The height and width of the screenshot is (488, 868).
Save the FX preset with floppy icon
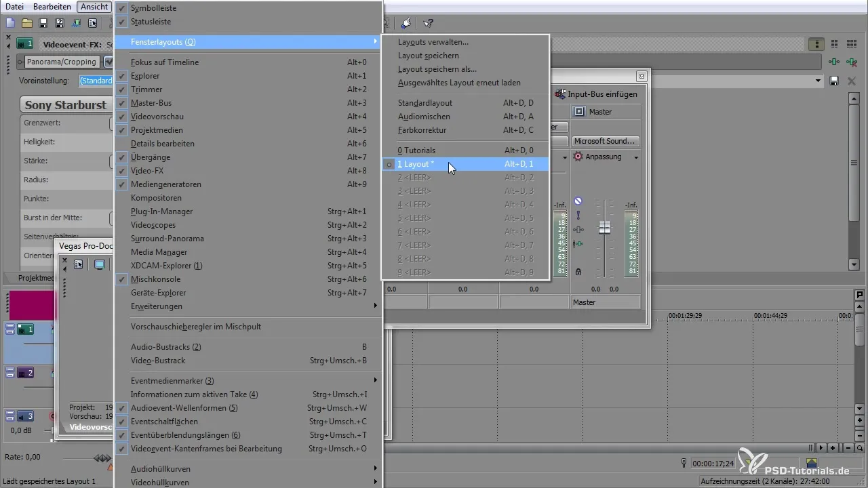[x=835, y=81]
